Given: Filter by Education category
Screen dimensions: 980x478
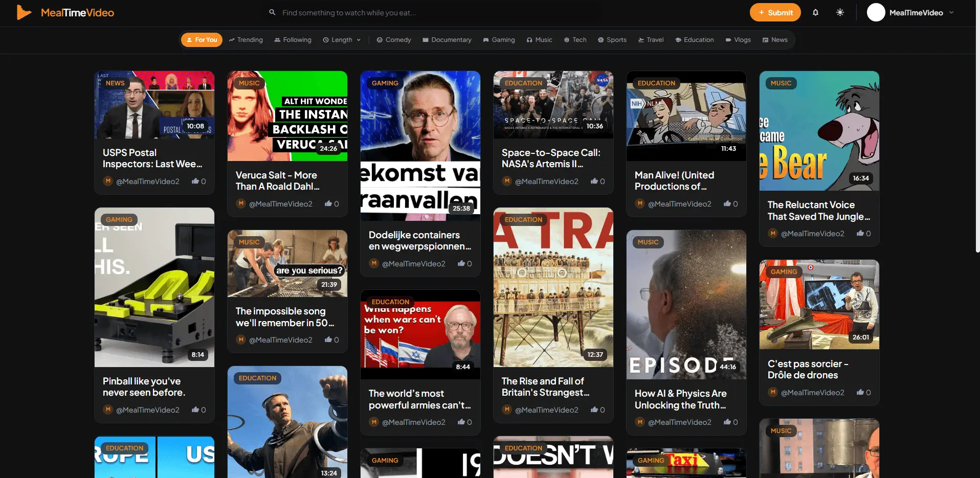Looking at the screenshot, I should [694, 40].
